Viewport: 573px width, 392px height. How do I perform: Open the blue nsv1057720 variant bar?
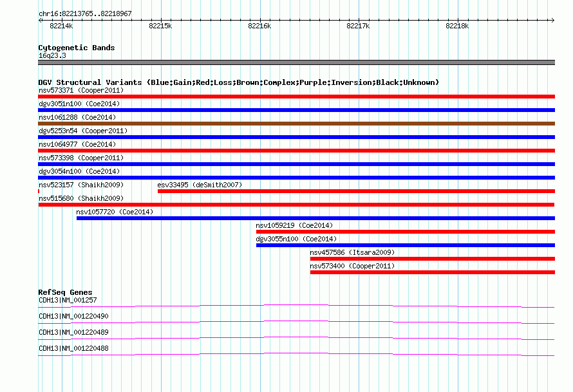click(315, 218)
